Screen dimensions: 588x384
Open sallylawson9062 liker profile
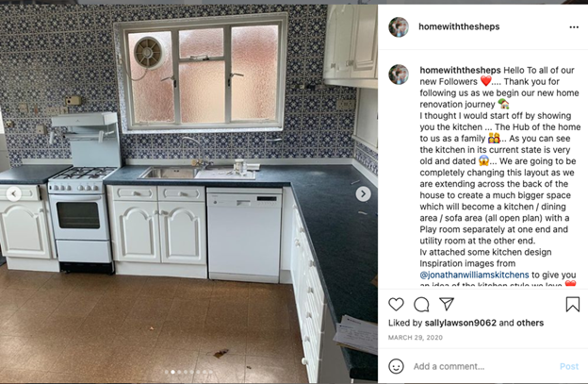(460, 323)
